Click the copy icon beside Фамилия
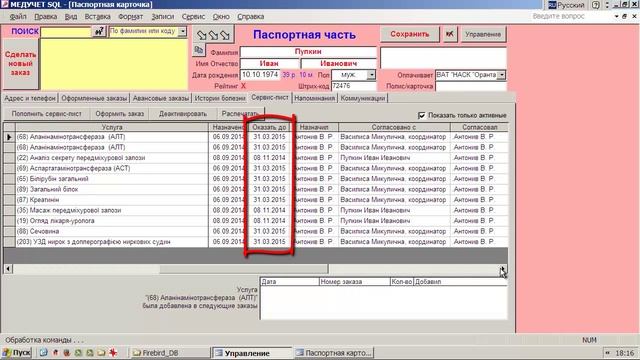Image resolution: width=640 pixels, height=360 pixels. [199, 51]
